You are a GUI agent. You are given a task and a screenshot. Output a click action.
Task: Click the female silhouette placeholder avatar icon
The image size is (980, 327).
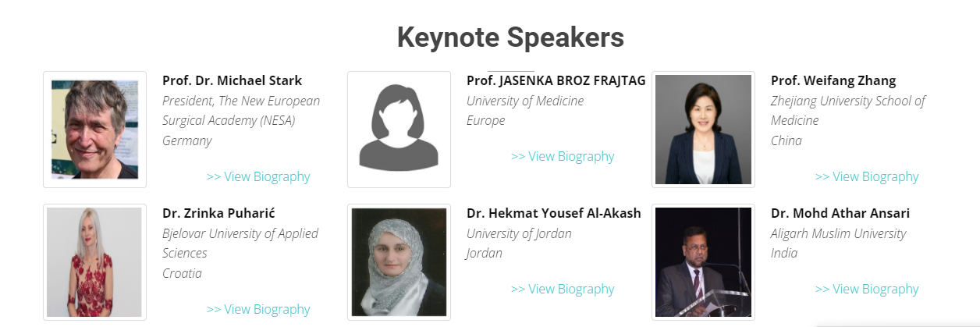pos(399,130)
